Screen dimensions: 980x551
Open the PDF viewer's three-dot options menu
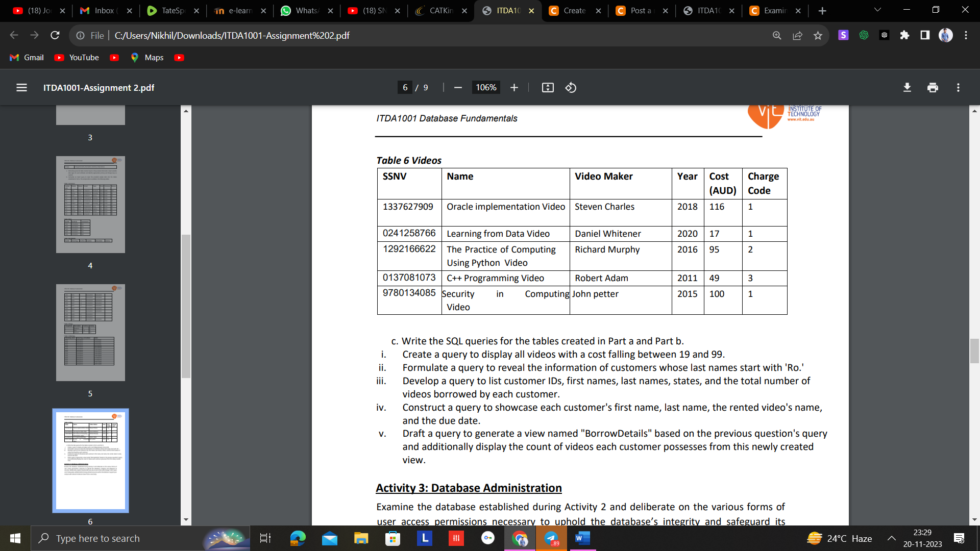coord(958,87)
